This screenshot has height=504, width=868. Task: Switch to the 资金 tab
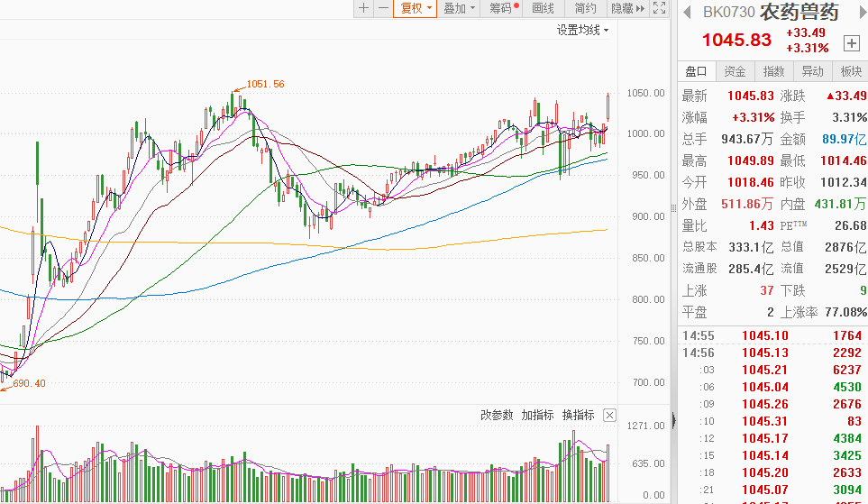[x=735, y=72]
